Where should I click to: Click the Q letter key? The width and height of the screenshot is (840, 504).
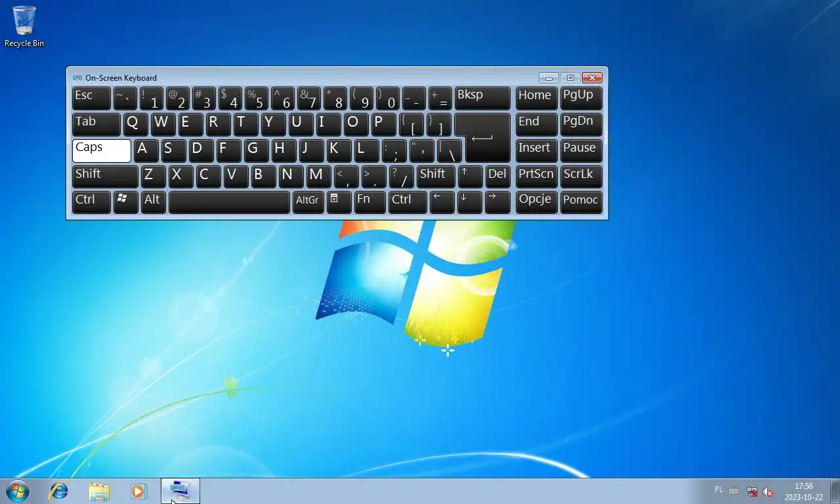(x=136, y=125)
